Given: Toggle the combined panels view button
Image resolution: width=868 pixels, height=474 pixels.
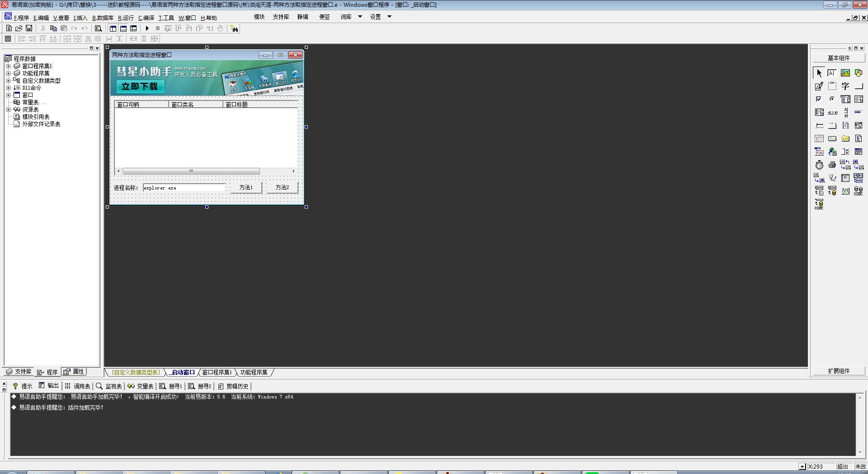Looking at the screenshot, I should pos(133,28).
